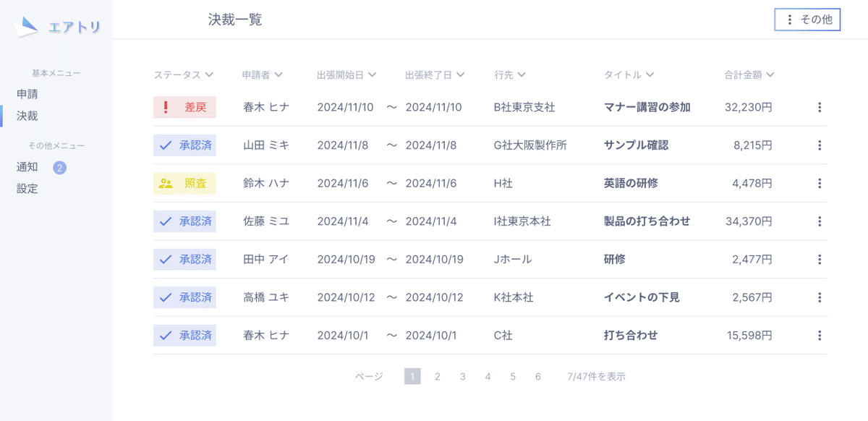Open the more menu for マナー講習の参加 row
The height and width of the screenshot is (421, 868).
coord(820,107)
